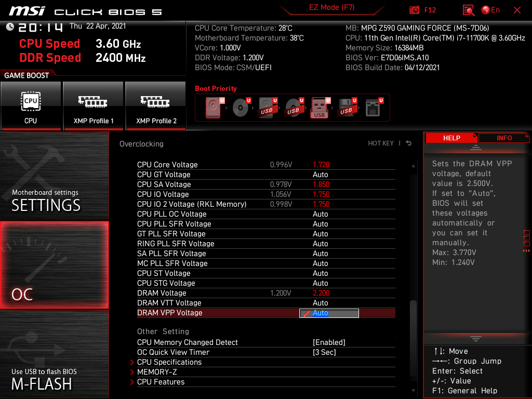Image resolution: width=532 pixels, height=399 pixels.
Task: Open CPU Memory Changed Detect [Enabled] dropdown
Action: tap(329, 342)
